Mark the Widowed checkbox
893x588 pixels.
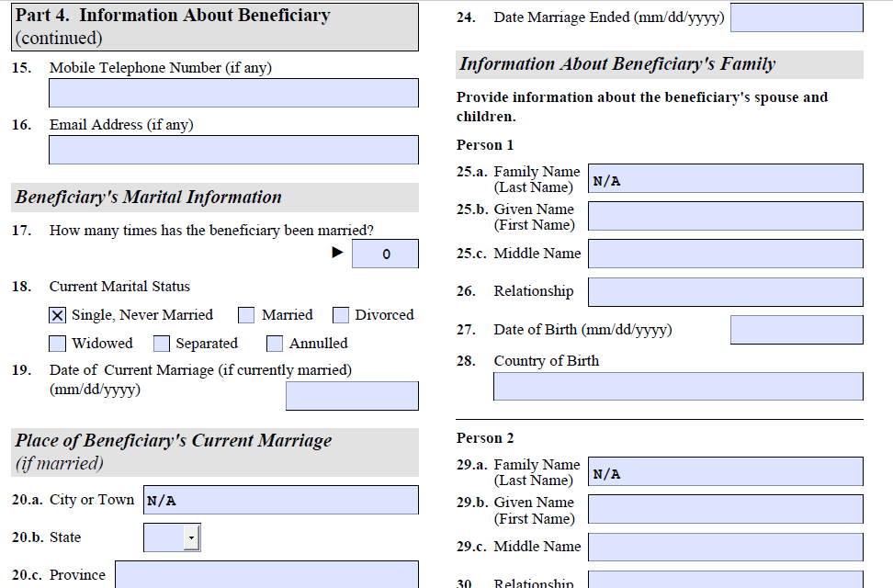(58, 344)
